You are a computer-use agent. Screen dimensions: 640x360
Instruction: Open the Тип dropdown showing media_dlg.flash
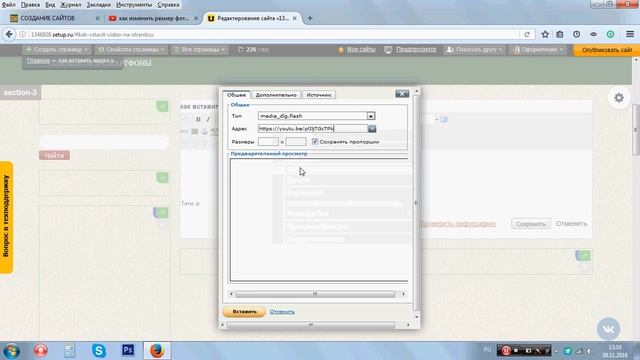click(x=316, y=116)
